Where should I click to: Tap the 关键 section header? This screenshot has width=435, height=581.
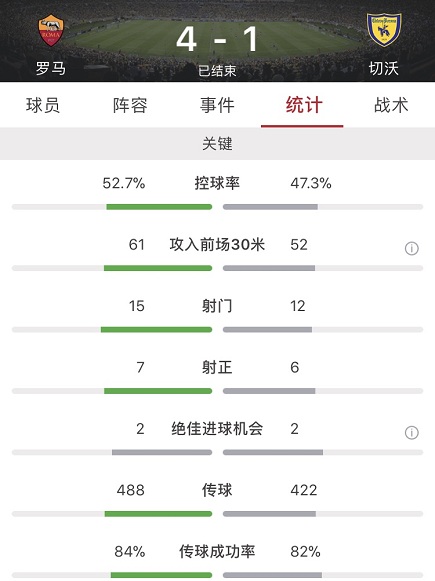point(218,144)
